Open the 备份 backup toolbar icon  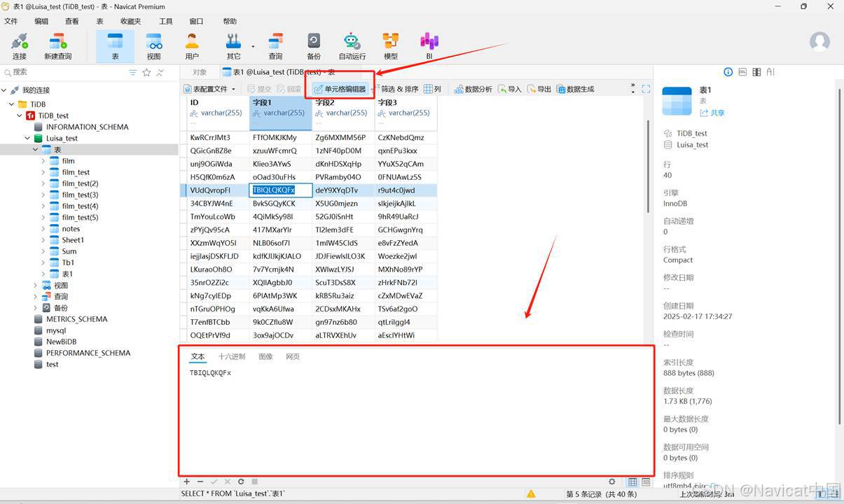pos(314,46)
